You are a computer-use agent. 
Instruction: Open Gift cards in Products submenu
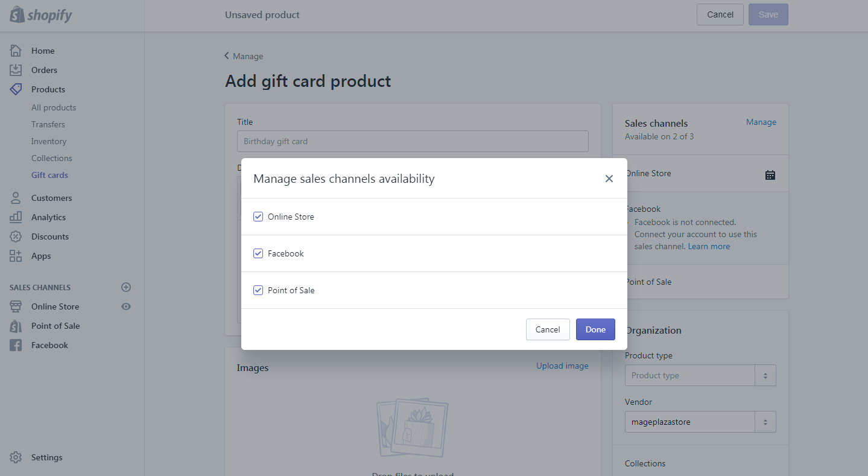pos(49,175)
